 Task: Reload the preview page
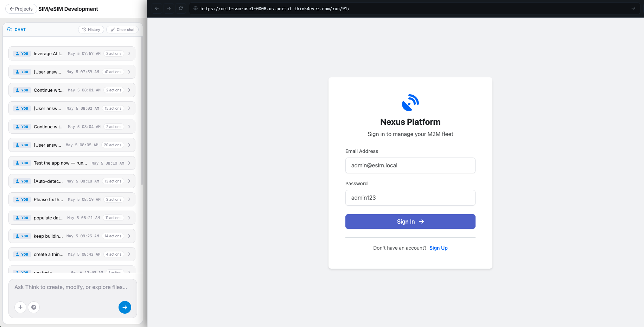pos(181,8)
